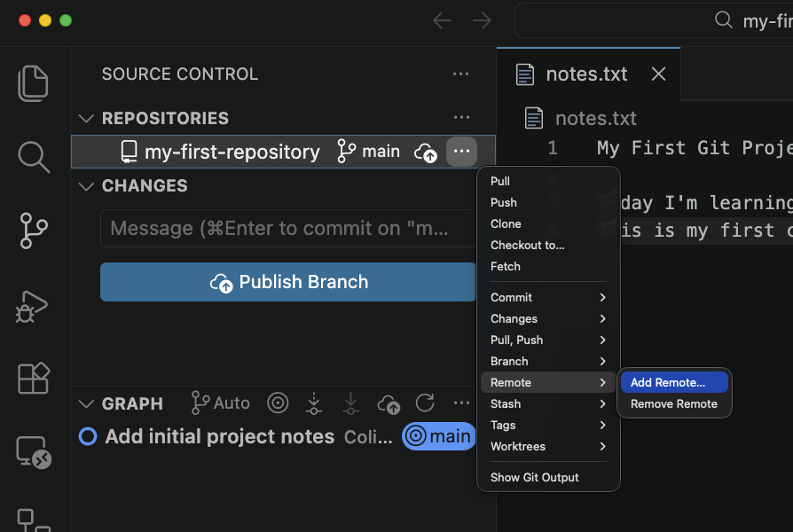
Task: Click the main badge on the commit row
Action: pyautogui.click(x=439, y=436)
